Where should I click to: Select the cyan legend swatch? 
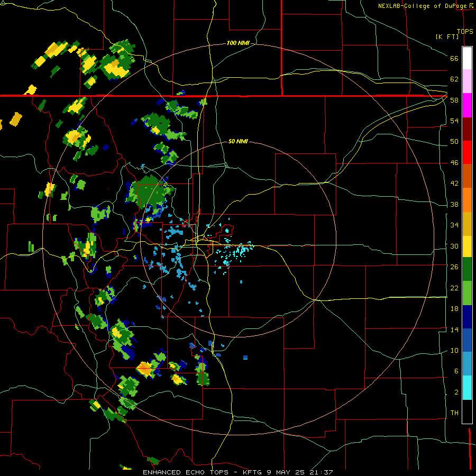(x=467, y=387)
